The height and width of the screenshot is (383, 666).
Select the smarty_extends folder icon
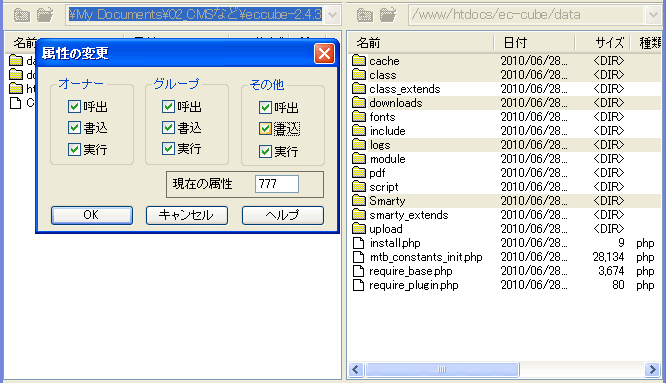tap(359, 214)
